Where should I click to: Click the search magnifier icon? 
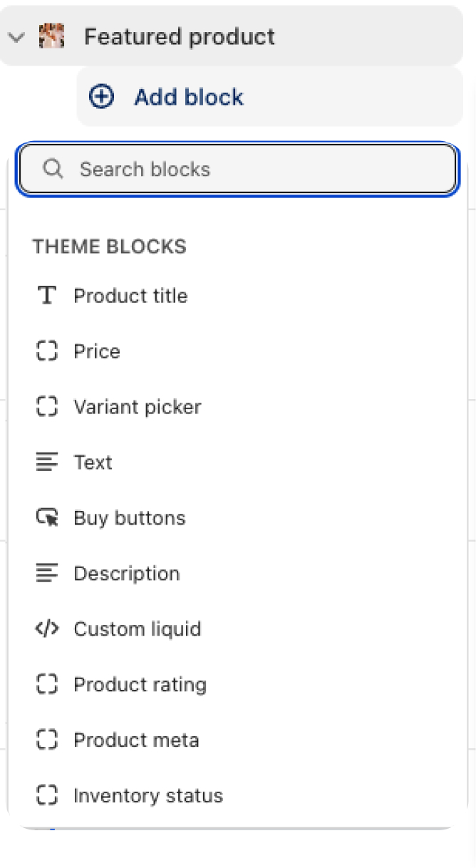53,170
